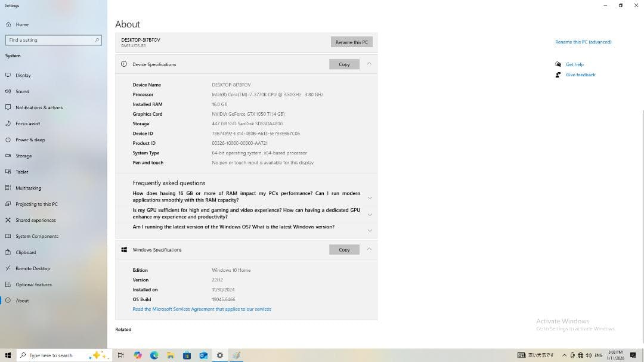This screenshot has width=644, height=362.
Task: Open Microsoft Edge from the taskbar
Action: coord(154,355)
